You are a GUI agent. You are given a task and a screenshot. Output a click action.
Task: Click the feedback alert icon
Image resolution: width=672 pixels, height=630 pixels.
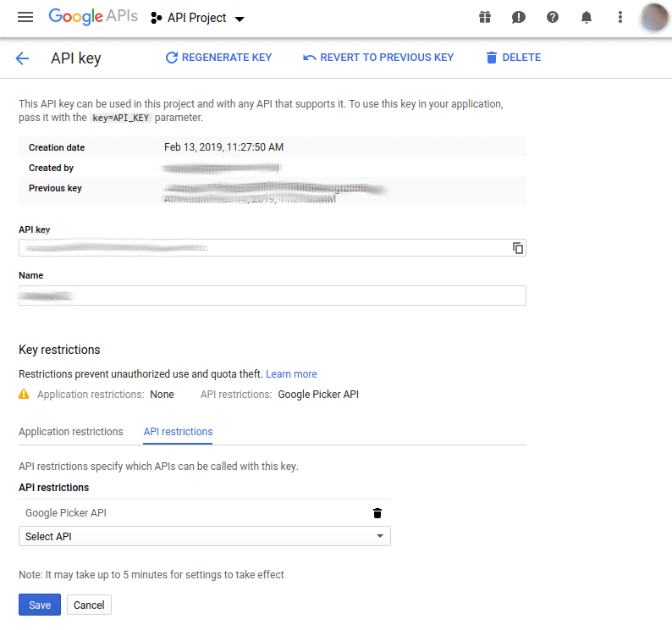tap(519, 17)
